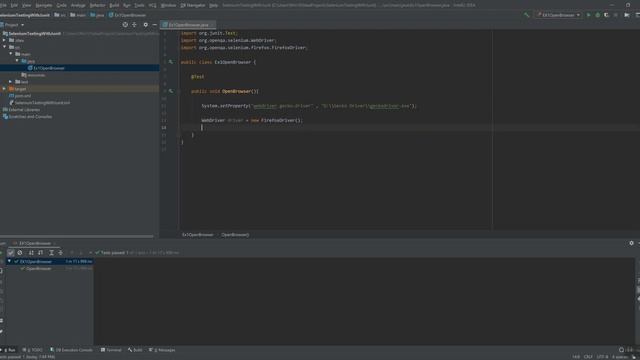Open the Run tool window button
Screen dimensions: 640x360
[x=9, y=350]
